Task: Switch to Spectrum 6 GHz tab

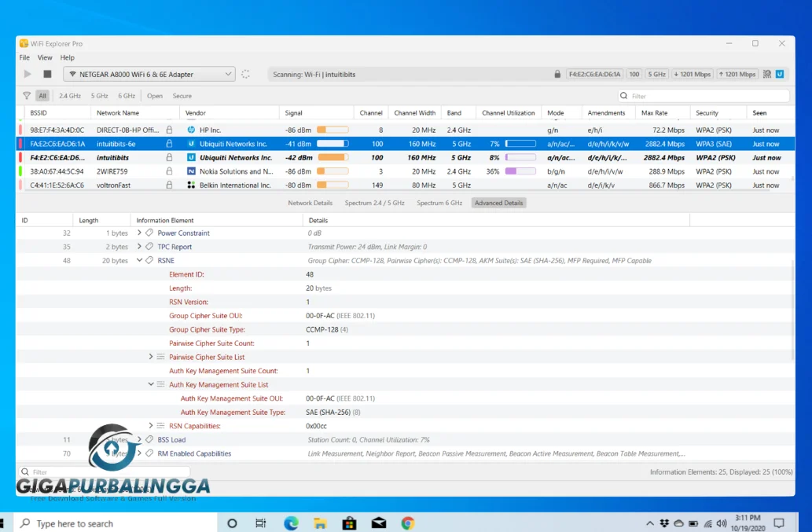Action: click(x=439, y=203)
